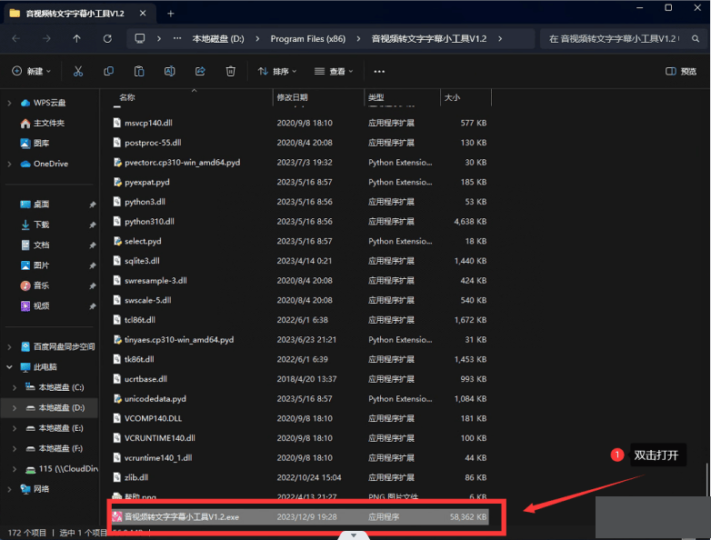Viewport: 711px width, 540px height.
Task: Open the 查看 view dropdown
Action: point(334,71)
